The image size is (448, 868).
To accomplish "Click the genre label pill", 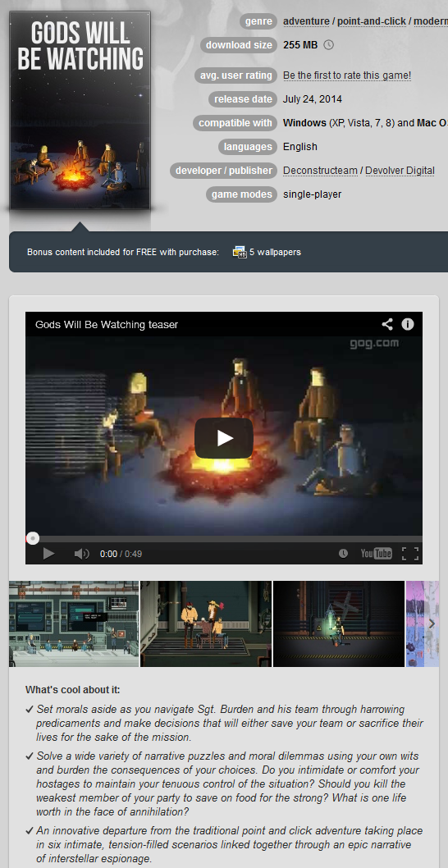I will pos(258,21).
